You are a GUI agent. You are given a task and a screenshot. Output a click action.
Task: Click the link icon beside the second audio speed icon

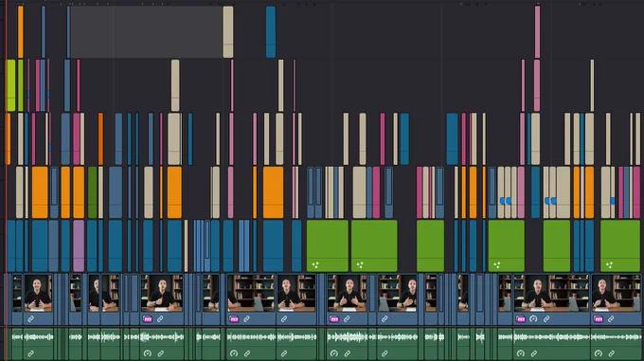point(247,353)
